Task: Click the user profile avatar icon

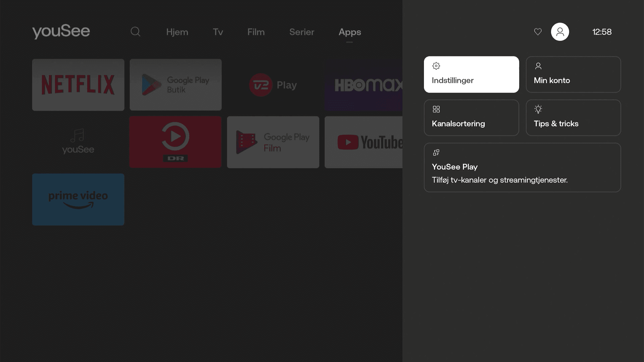Action: (x=560, y=32)
